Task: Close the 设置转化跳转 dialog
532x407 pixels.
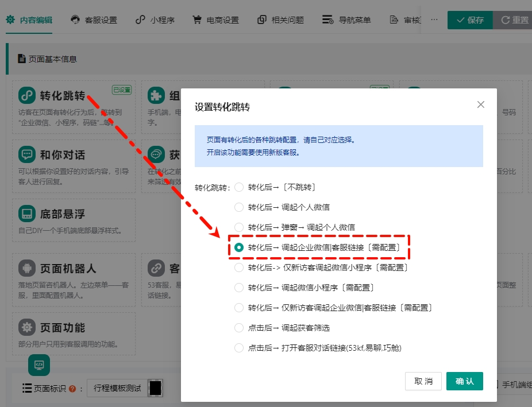Action: tap(481, 104)
